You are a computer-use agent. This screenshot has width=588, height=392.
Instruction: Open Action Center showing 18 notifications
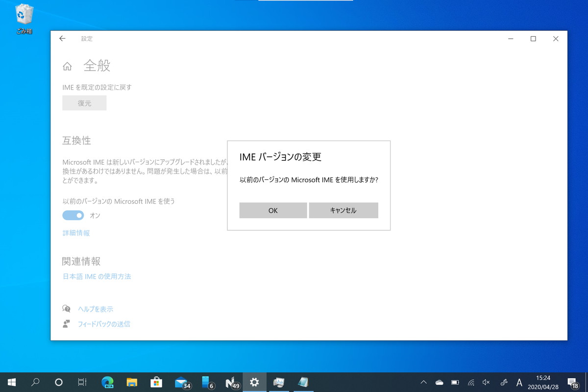[x=572, y=382]
